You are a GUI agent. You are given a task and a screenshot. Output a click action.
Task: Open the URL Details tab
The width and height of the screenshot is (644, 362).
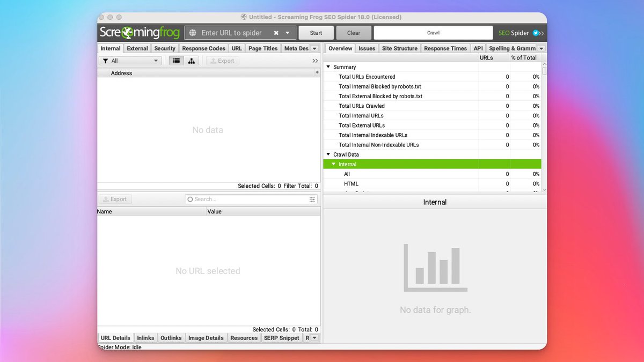click(x=115, y=338)
